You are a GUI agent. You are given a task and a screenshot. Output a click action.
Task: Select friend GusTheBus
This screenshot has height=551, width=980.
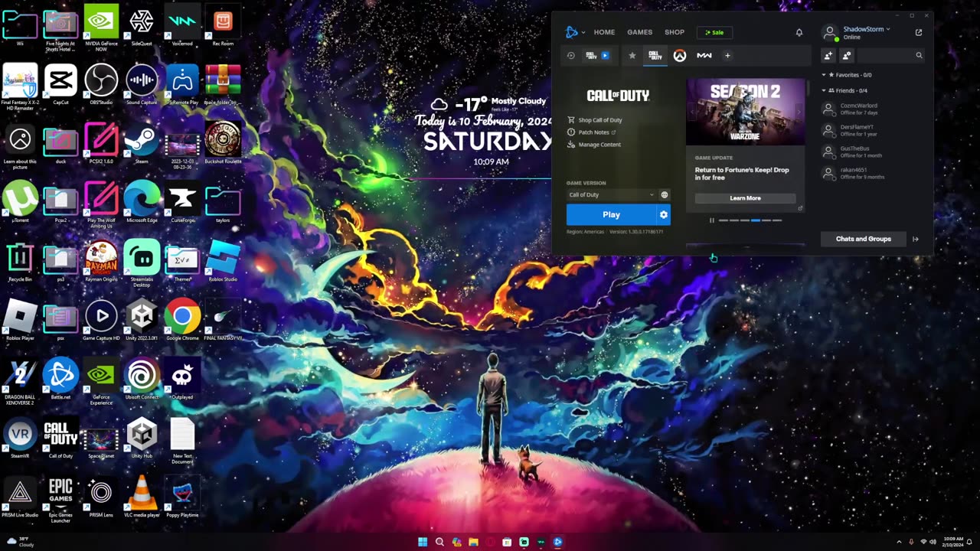873,152
